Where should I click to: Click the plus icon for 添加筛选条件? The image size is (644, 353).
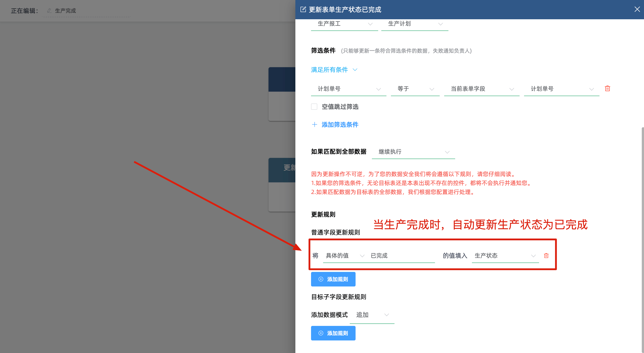tap(314, 124)
